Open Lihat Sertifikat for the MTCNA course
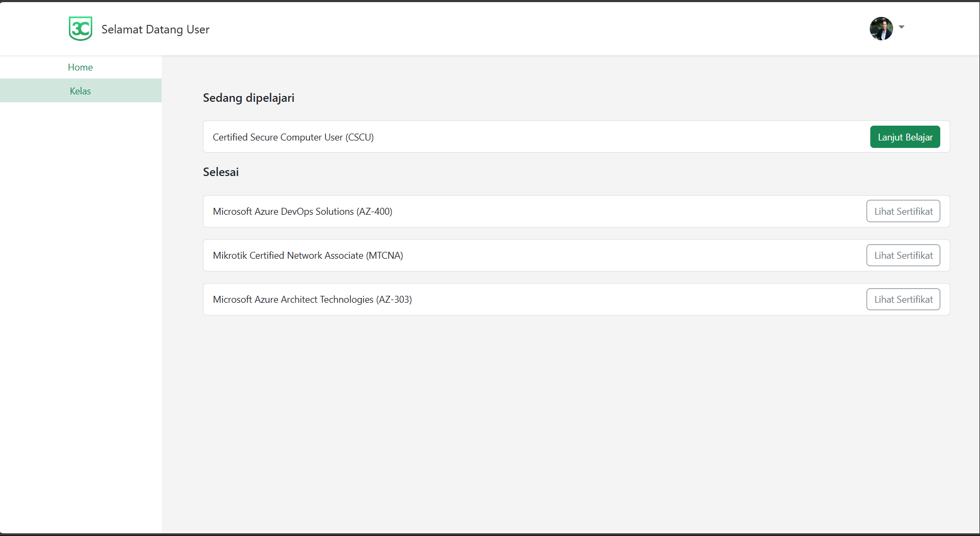The image size is (980, 536). coord(903,255)
